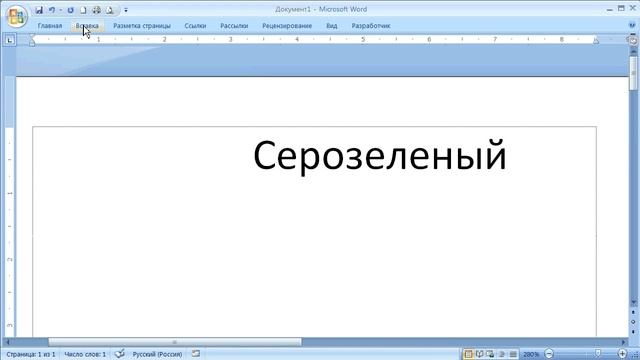Open the Office Button menu
The height and width of the screenshot is (360, 640).
[x=17, y=16]
